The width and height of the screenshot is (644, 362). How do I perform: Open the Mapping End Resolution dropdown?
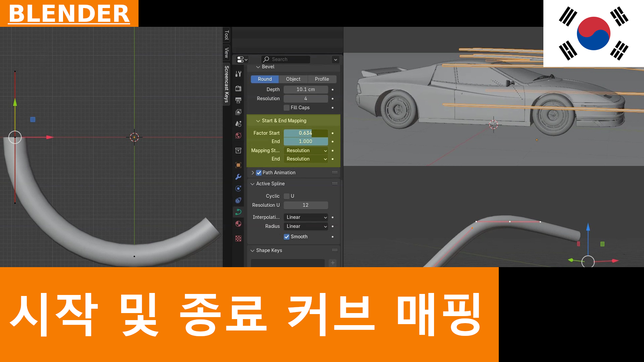pyautogui.click(x=306, y=159)
